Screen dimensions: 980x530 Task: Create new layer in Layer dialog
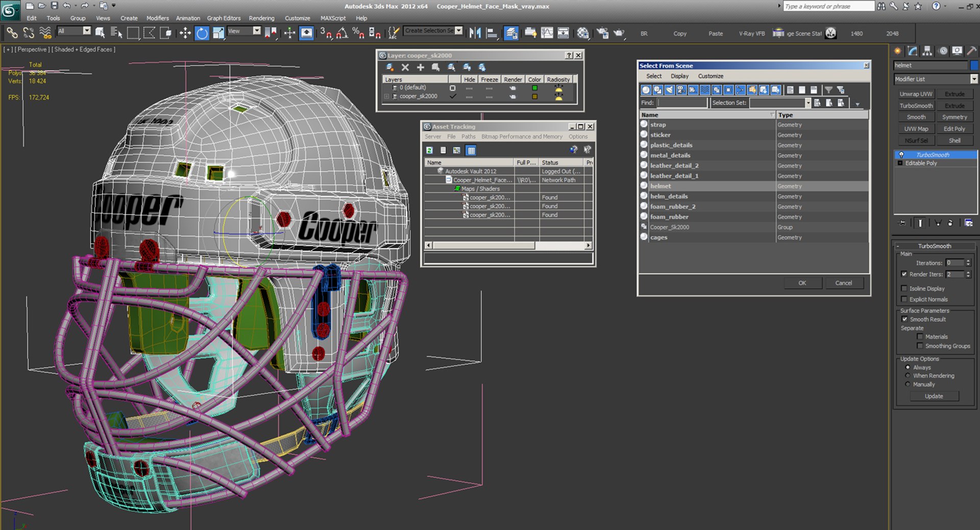click(389, 67)
